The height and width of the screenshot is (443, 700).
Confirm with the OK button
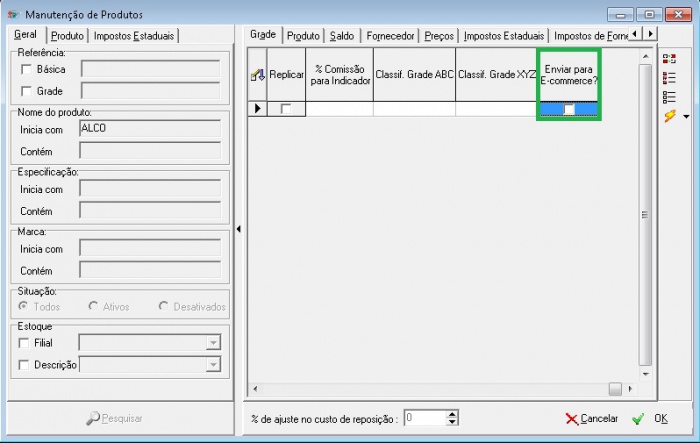click(x=652, y=418)
